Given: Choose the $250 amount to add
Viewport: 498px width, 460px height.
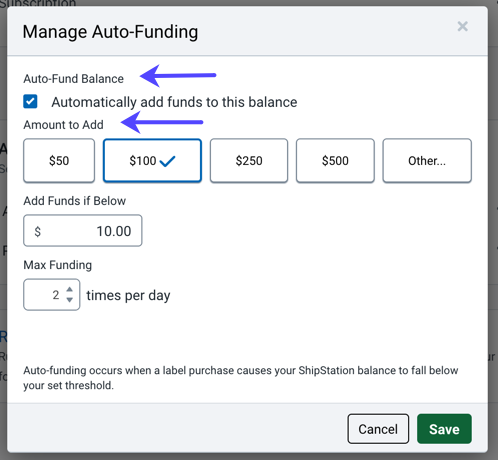Looking at the screenshot, I should pos(249,161).
